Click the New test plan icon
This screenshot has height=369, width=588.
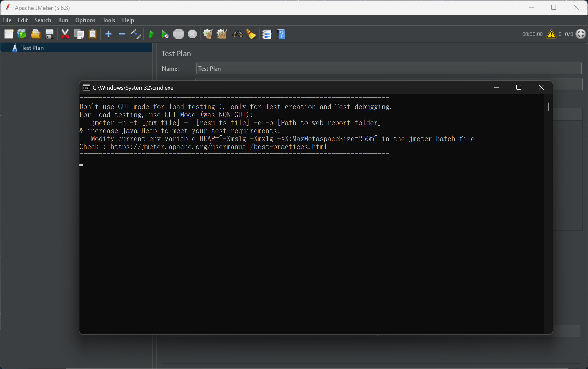pos(9,34)
